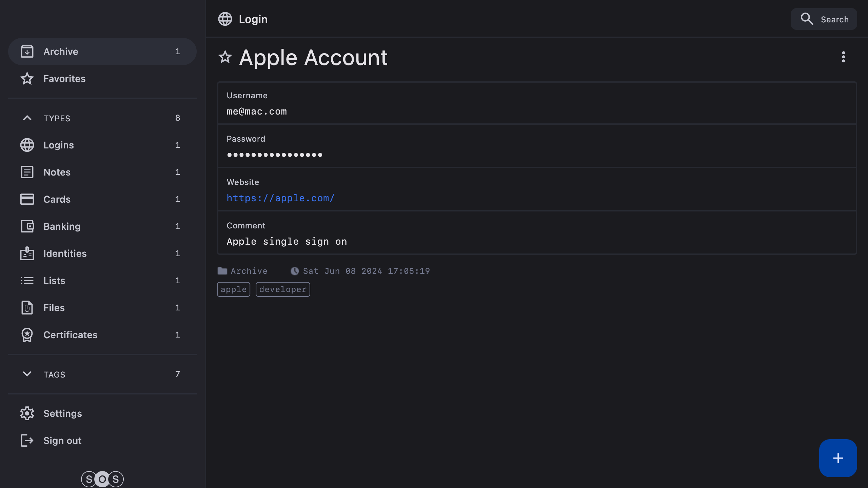Click the developer tag chip
868x488 pixels.
point(283,289)
